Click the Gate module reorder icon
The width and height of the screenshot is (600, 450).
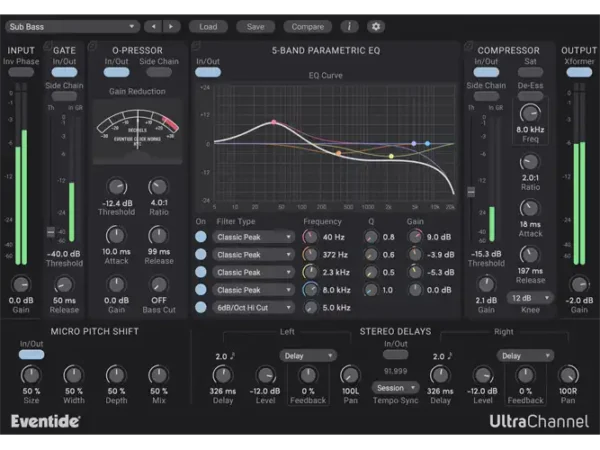pos(48,46)
